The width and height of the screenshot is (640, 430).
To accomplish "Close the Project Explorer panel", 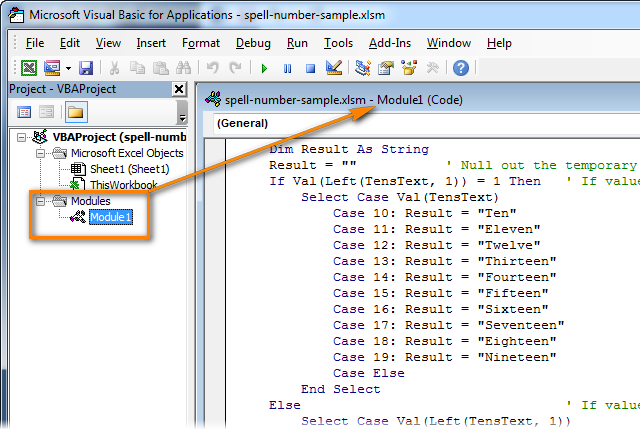I will click(x=179, y=89).
